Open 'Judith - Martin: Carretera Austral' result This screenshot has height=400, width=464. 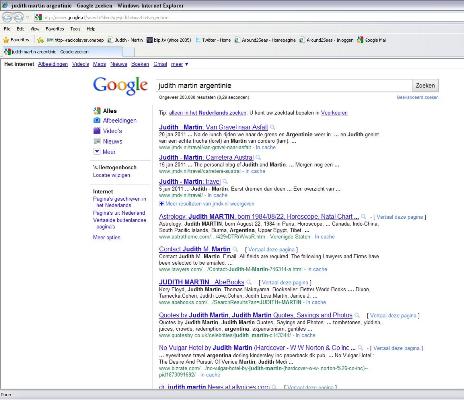point(206,157)
